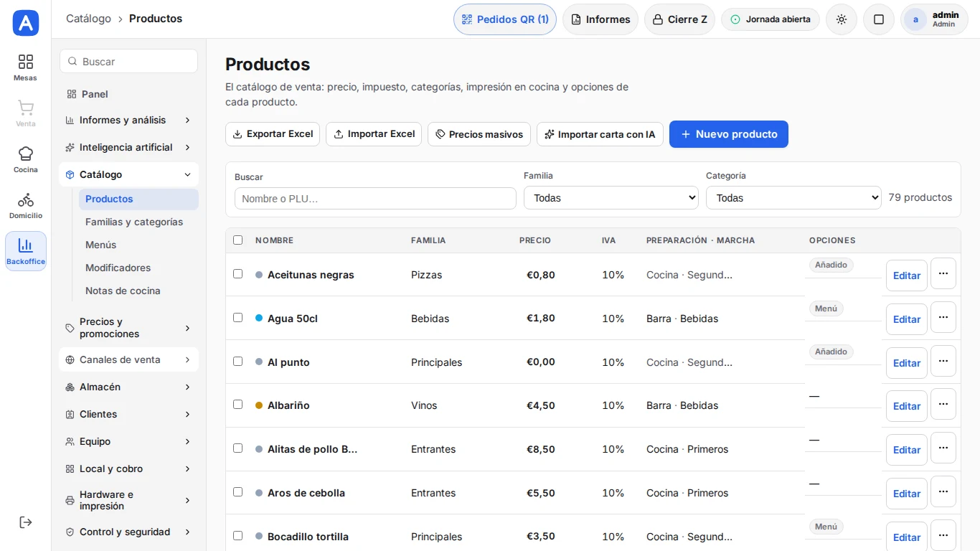Open the Familia dropdown
This screenshot has width=980, height=551.
pyautogui.click(x=611, y=198)
